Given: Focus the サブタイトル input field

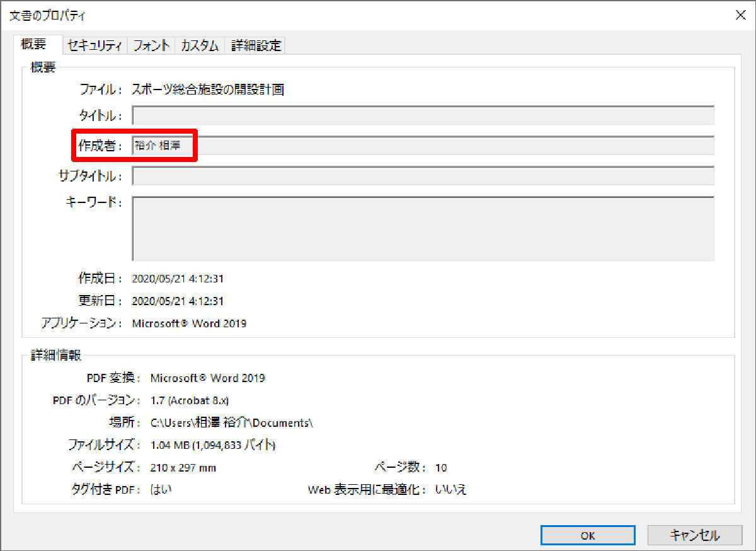Looking at the screenshot, I should (423, 176).
